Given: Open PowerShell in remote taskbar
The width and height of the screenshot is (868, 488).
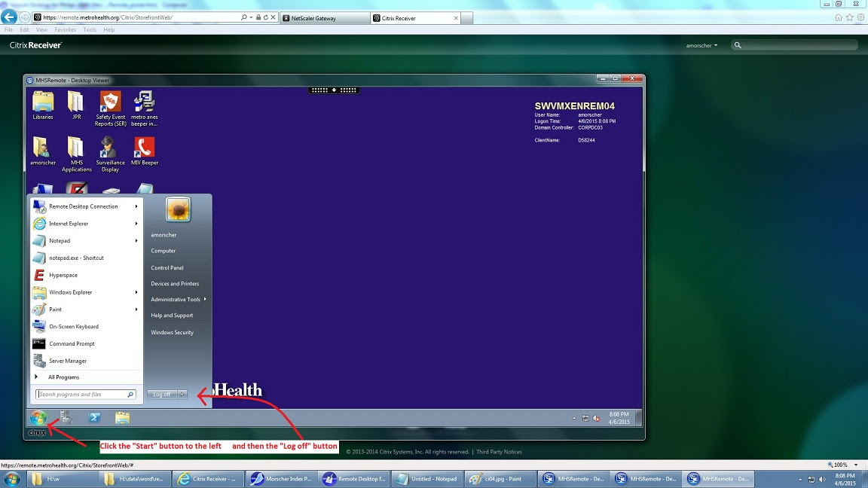Looking at the screenshot, I should pyautogui.click(x=95, y=418).
